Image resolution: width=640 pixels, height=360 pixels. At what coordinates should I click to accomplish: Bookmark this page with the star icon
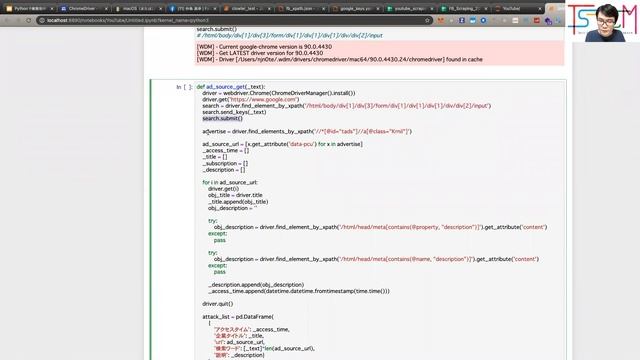[427, 20]
